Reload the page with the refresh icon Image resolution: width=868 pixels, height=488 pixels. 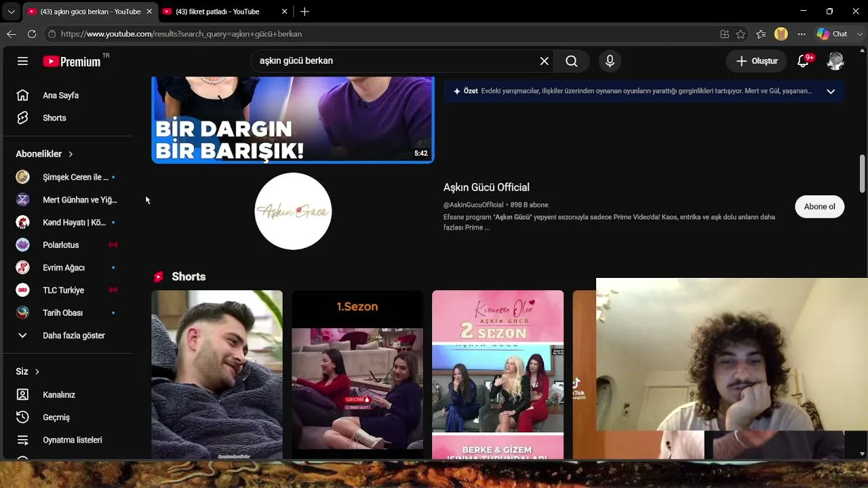[x=32, y=34]
